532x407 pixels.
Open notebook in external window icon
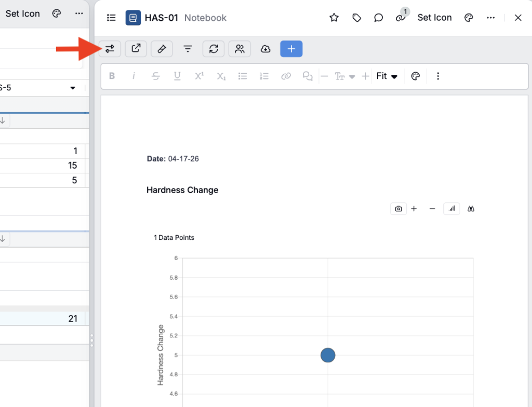tap(136, 49)
